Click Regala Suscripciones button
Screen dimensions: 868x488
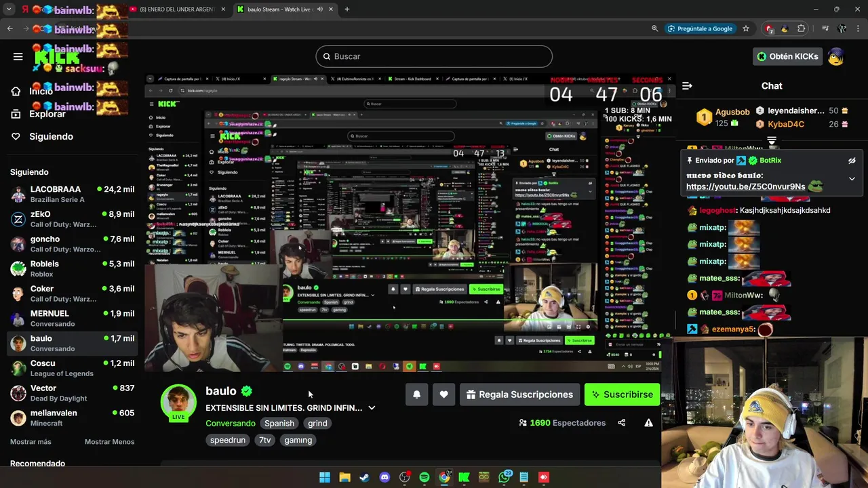coord(519,394)
